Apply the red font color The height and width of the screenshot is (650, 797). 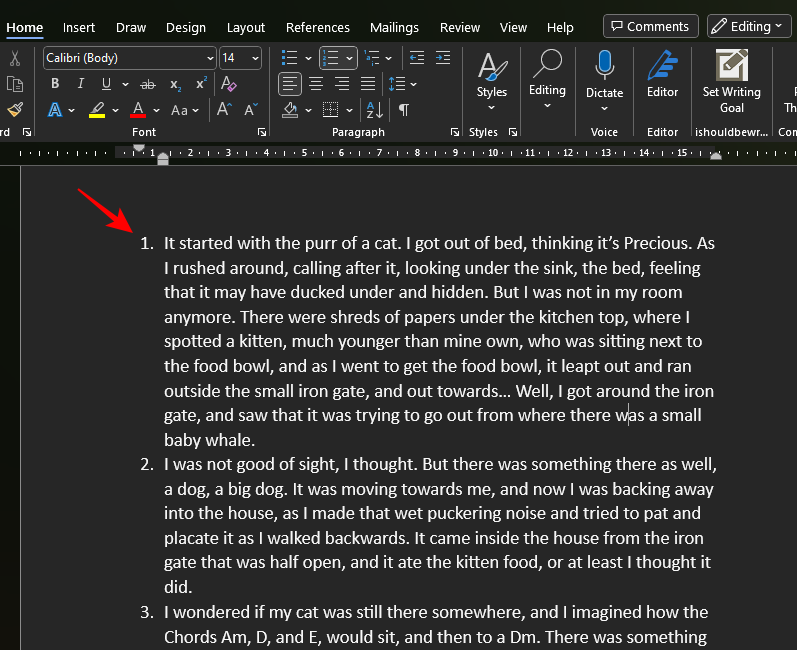[138, 110]
